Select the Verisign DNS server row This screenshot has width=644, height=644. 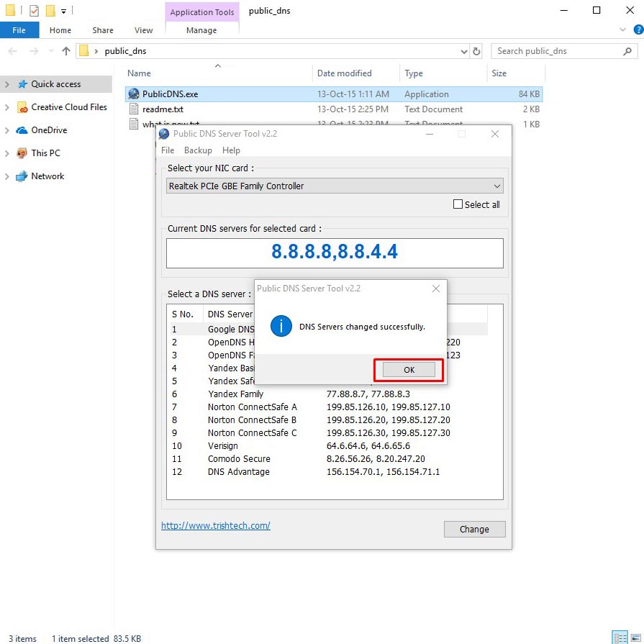[x=223, y=446]
